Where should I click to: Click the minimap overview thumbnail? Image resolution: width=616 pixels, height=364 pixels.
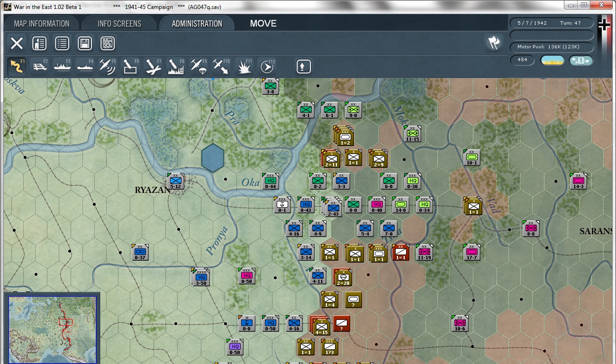(52, 329)
